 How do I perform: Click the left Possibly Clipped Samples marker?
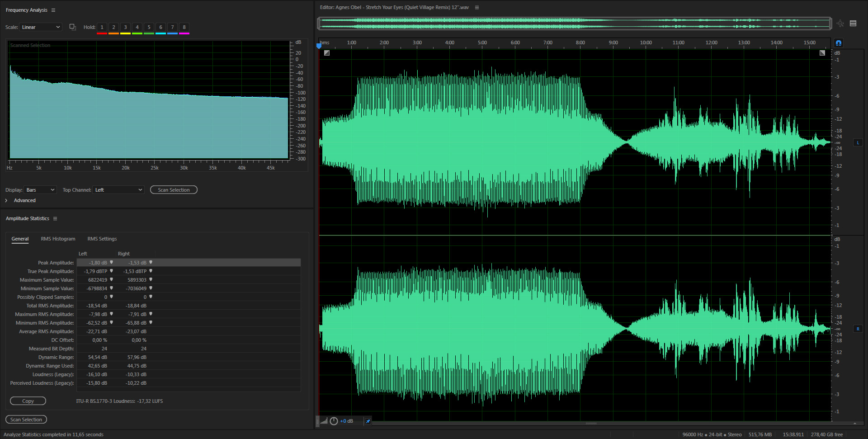(x=111, y=297)
